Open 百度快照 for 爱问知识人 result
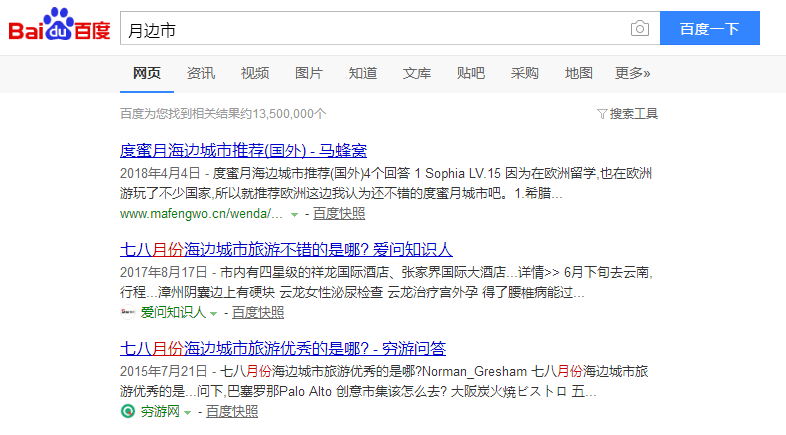This screenshot has height=435, width=786. pyautogui.click(x=258, y=312)
